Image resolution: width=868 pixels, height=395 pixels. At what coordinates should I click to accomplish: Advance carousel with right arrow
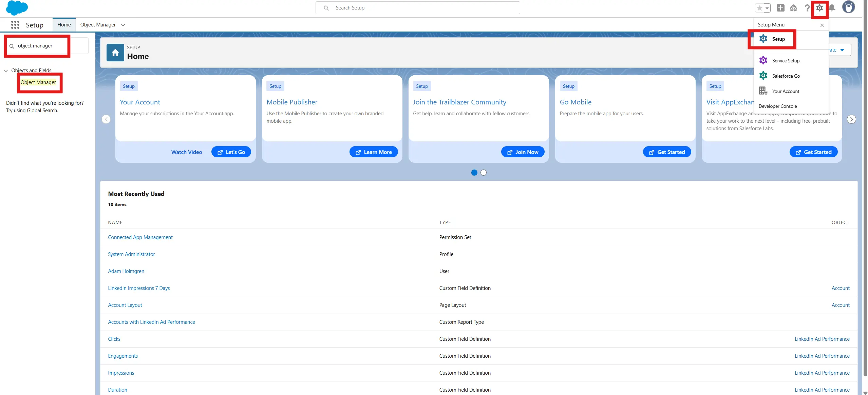coord(851,119)
